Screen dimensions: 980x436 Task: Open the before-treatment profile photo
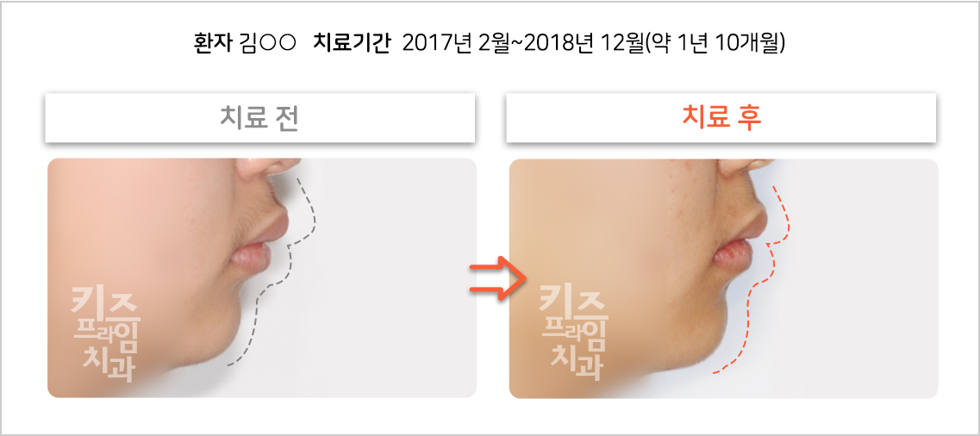[262, 278]
